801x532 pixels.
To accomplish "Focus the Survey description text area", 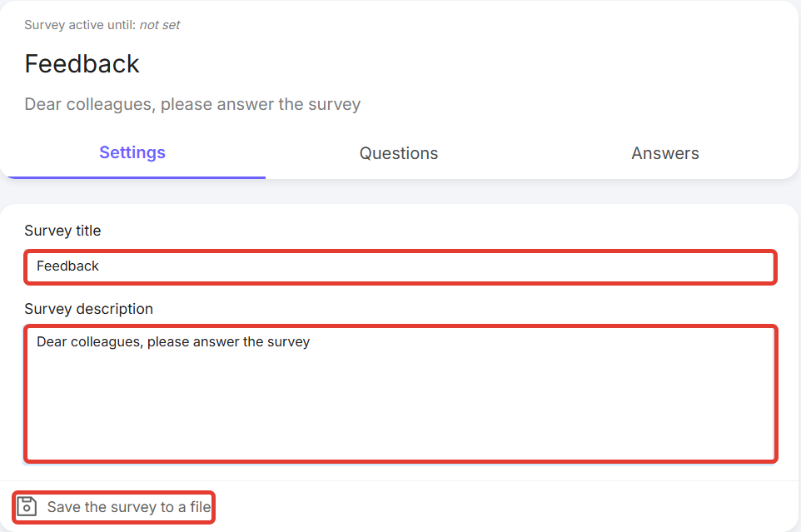I will pyautogui.click(x=400, y=393).
